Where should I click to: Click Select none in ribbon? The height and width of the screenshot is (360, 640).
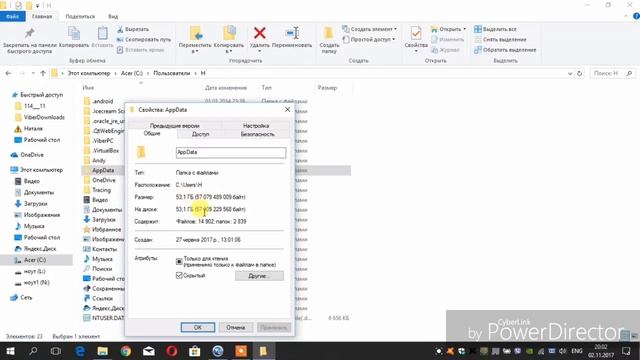pyautogui.click(x=500, y=40)
